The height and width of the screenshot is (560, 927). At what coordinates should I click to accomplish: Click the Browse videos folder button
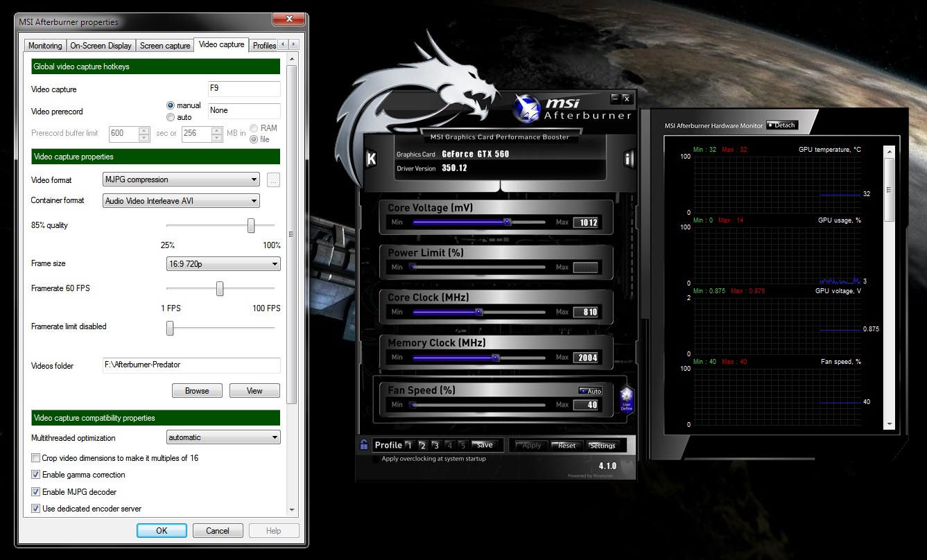197,391
